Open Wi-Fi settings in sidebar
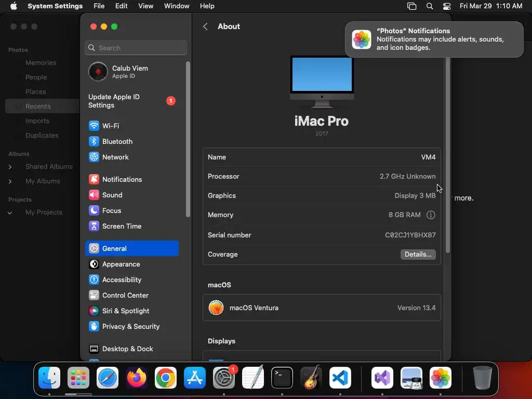532x399 pixels. pos(131,126)
